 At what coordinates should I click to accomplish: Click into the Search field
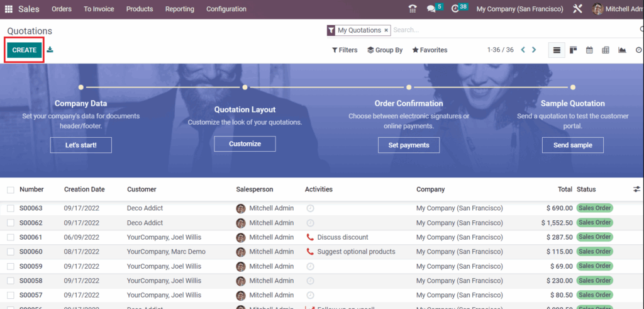[513, 30]
